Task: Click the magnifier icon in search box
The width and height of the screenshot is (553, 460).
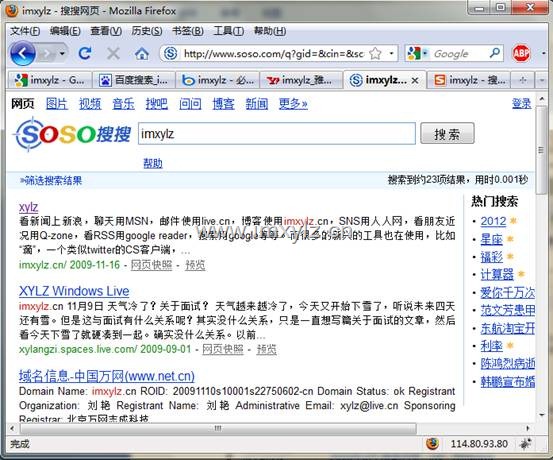Action: (494, 53)
